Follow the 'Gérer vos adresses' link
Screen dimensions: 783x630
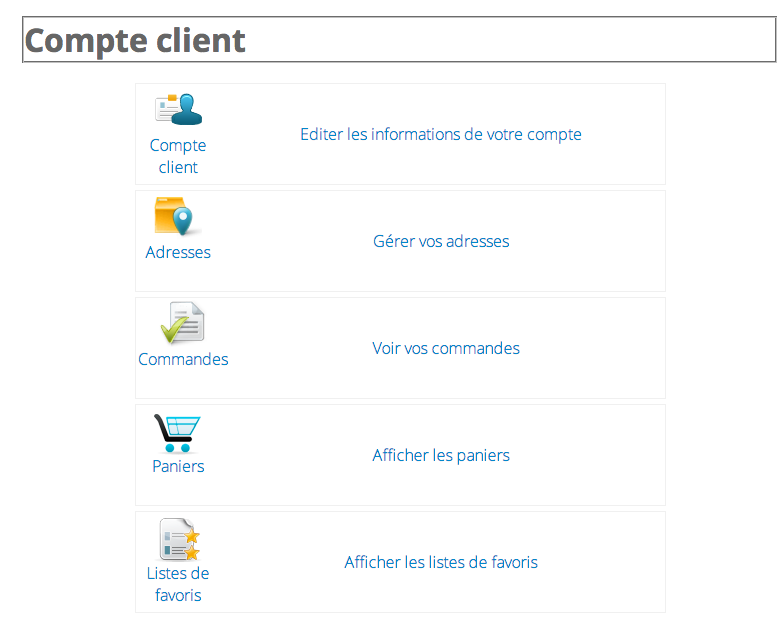click(441, 241)
